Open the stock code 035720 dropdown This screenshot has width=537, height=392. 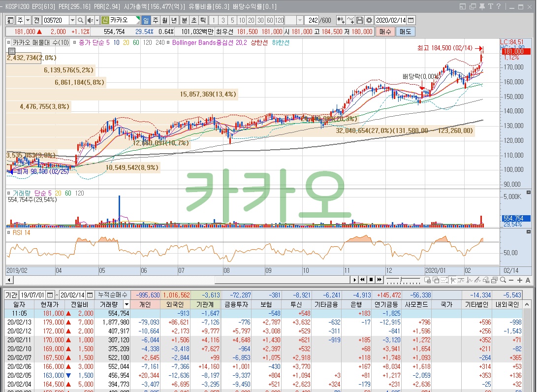pos(73,20)
